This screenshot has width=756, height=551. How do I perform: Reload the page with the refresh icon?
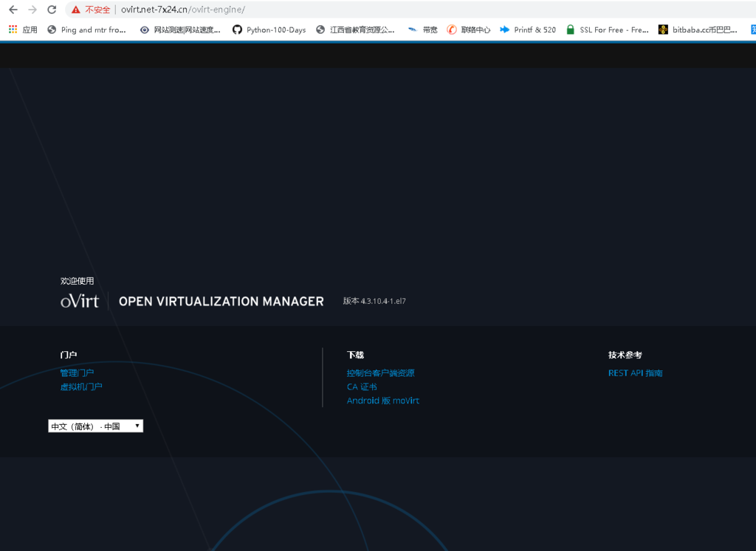coord(52,10)
